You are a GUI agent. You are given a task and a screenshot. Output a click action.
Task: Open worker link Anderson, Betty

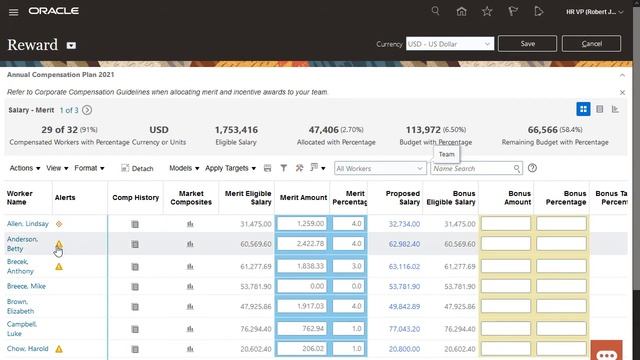22,244
